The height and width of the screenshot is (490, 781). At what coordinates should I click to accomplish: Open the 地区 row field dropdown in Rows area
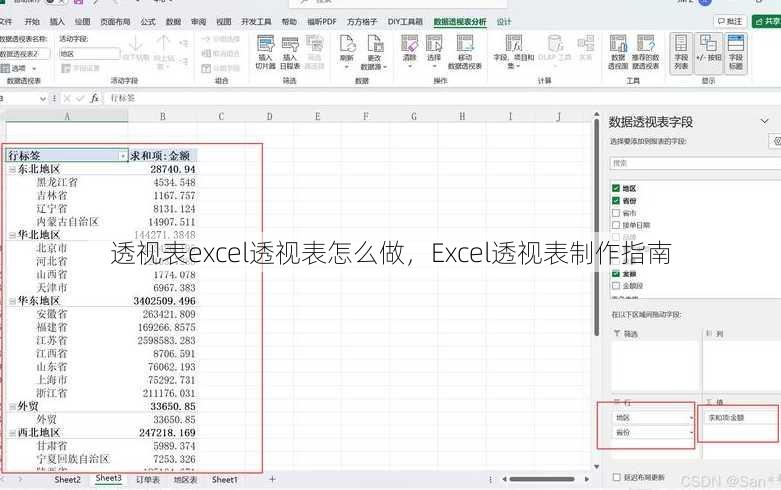click(691, 418)
